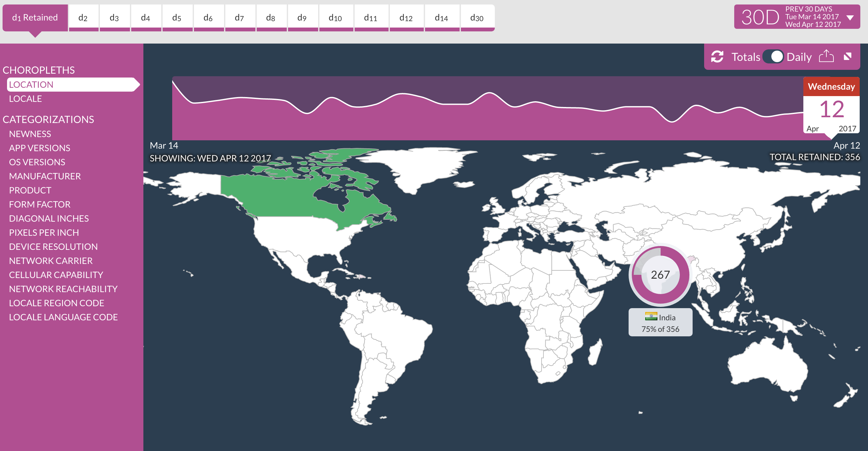Open DEVICE RESOLUTION categorization

(53, 247)
